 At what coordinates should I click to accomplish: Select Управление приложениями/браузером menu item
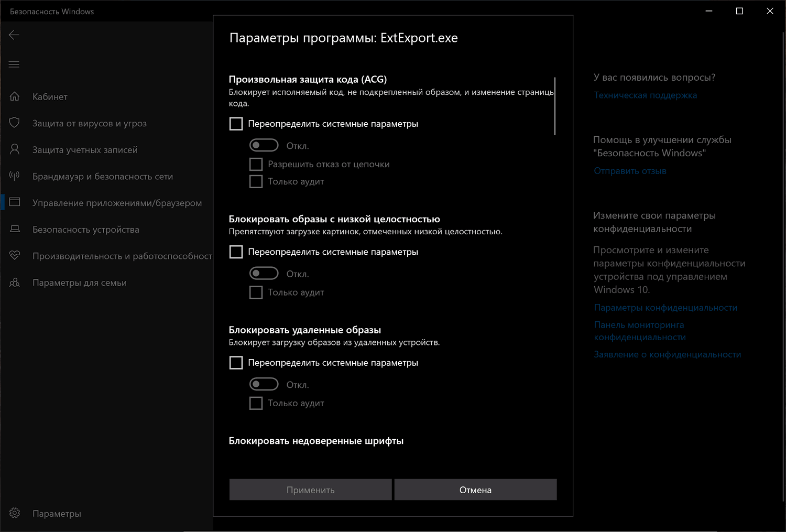coord(117,203)
